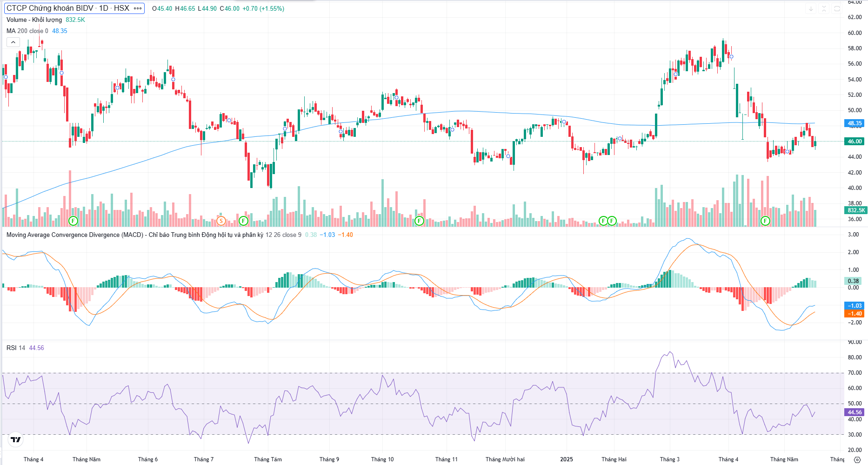Image resolution: width=868 pixels, height=465 pixels.
Task: Click the Tháng Mười hai label on the time axis
Action: [505, 459]
